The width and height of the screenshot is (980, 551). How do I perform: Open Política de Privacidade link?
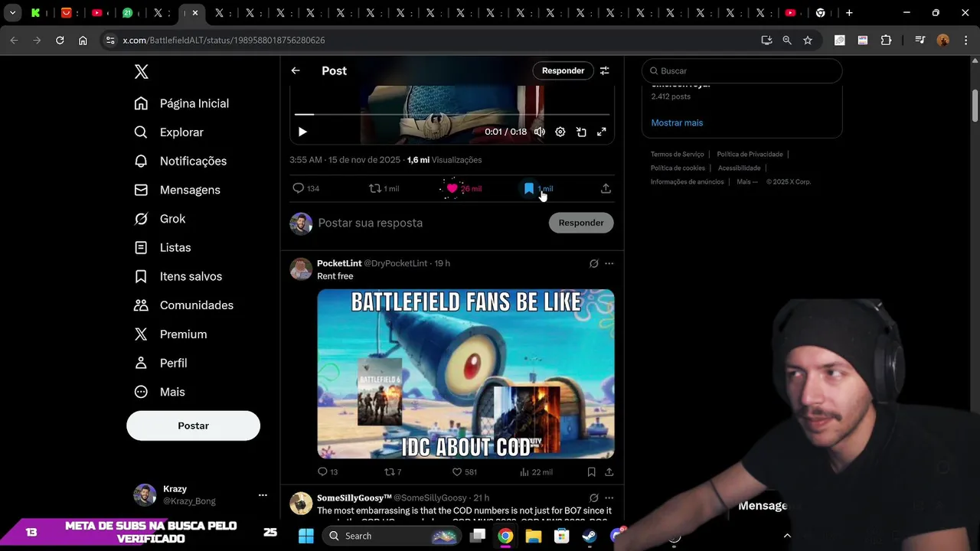(x=750, y=155)
